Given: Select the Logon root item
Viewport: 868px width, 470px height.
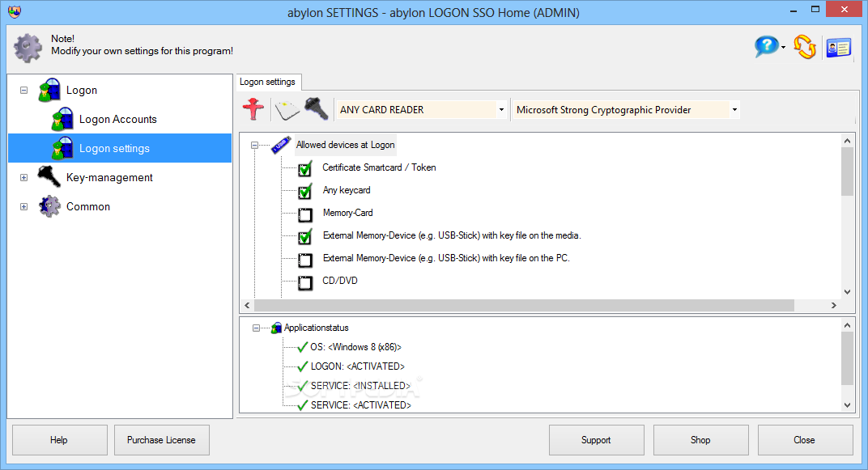Looking at the screenshot, I should [81, 90].
